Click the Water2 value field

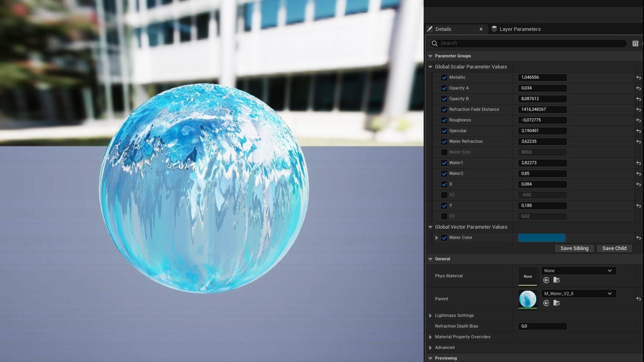coord(542,173)
